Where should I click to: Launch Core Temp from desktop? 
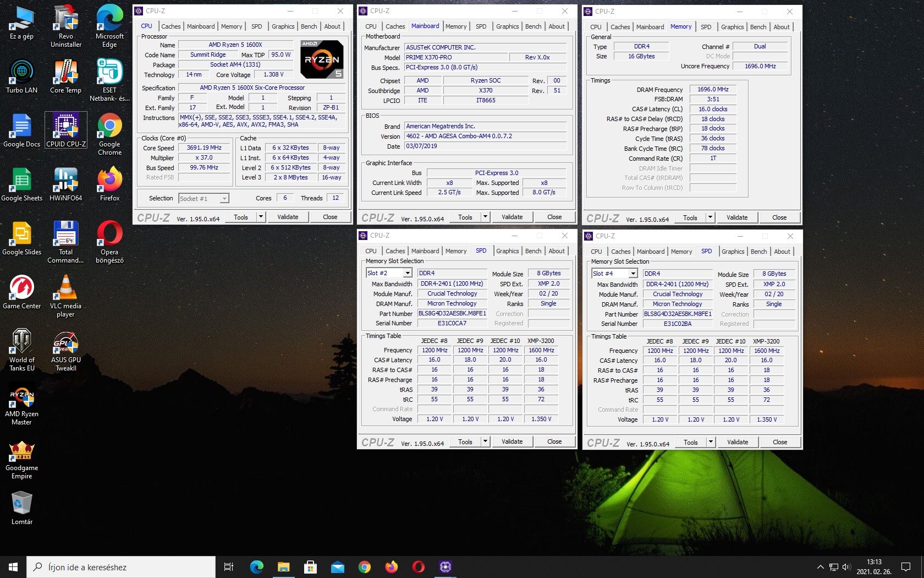(65, 77)
